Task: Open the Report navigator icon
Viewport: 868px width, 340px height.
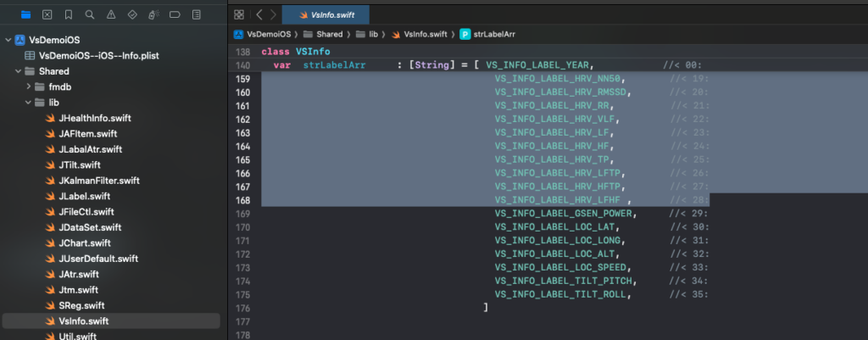Action: 196,15
